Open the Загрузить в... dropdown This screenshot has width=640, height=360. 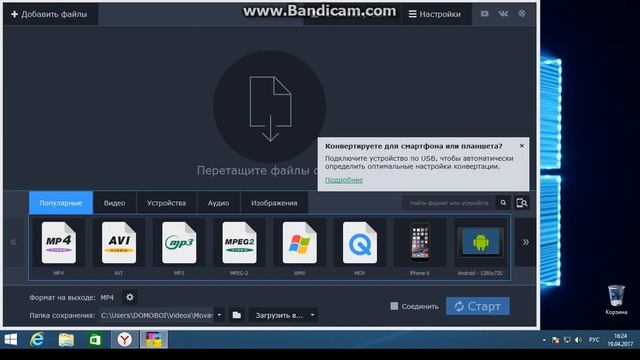coord(284,315)
